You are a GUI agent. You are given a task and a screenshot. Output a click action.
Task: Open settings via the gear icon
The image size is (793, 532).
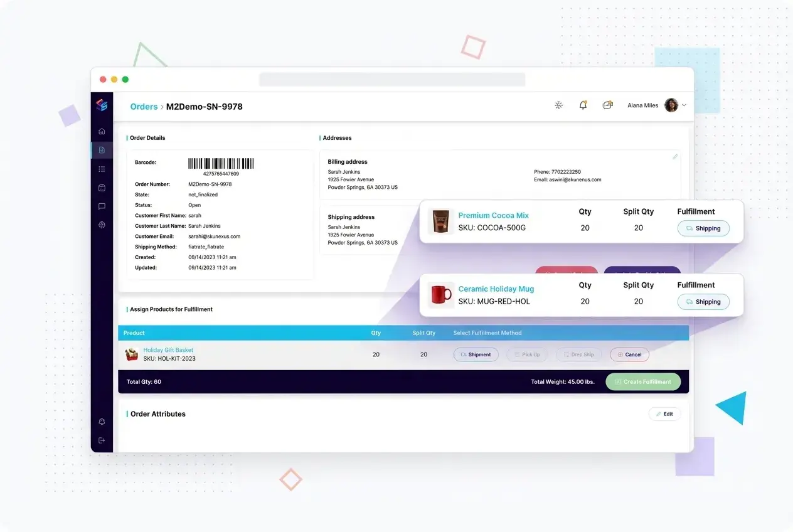click(102, 225)
